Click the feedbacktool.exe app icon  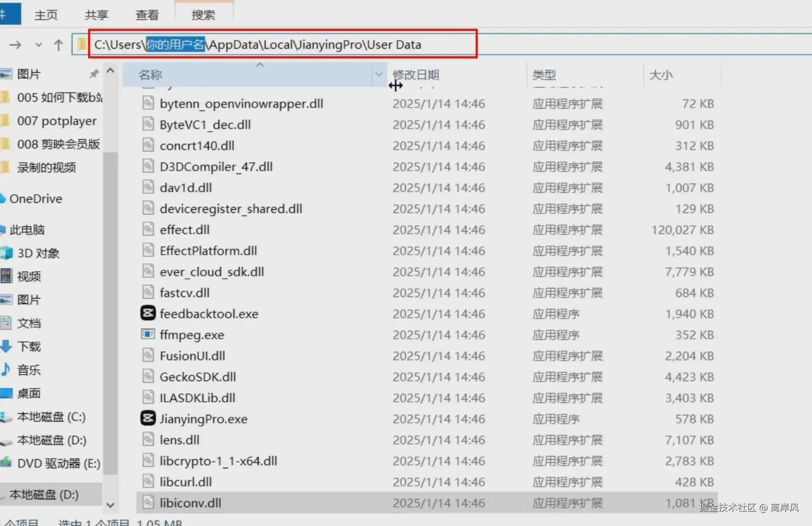point(148,313)
